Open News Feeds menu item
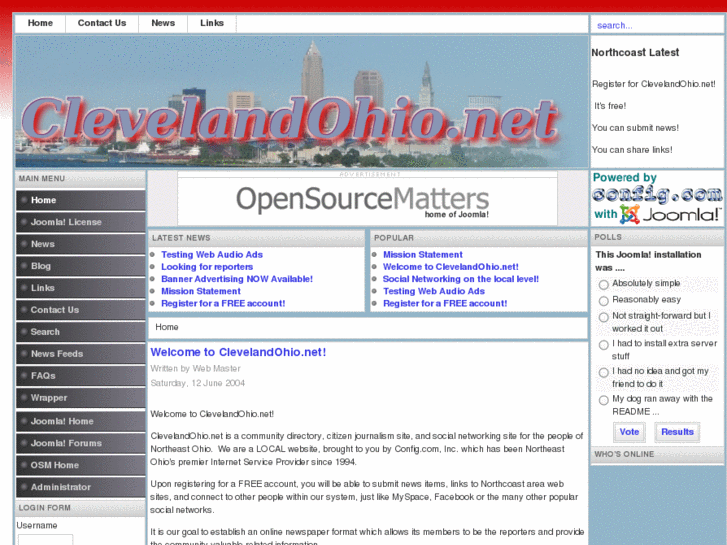727x545 pixels. click(x=80, y=354)
